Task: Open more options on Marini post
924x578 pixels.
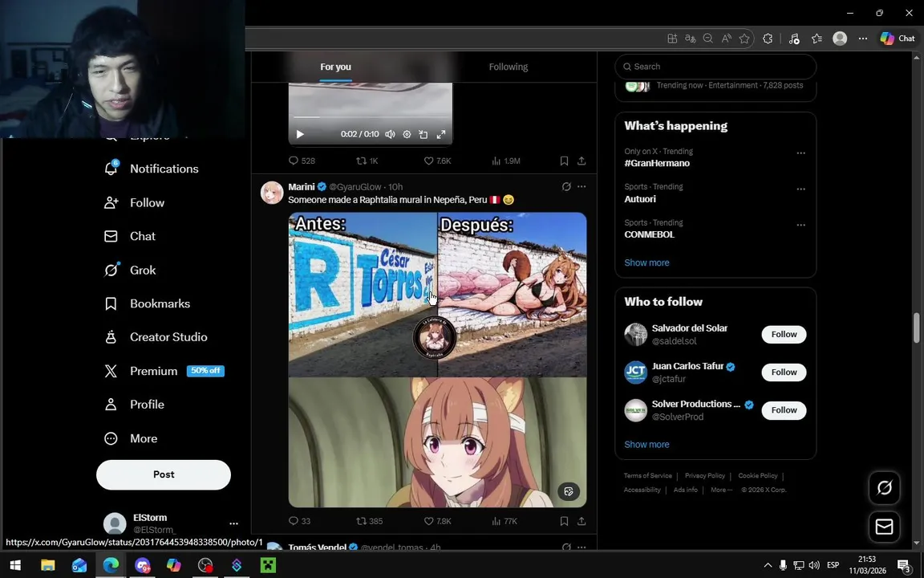Action: (582, 187)
